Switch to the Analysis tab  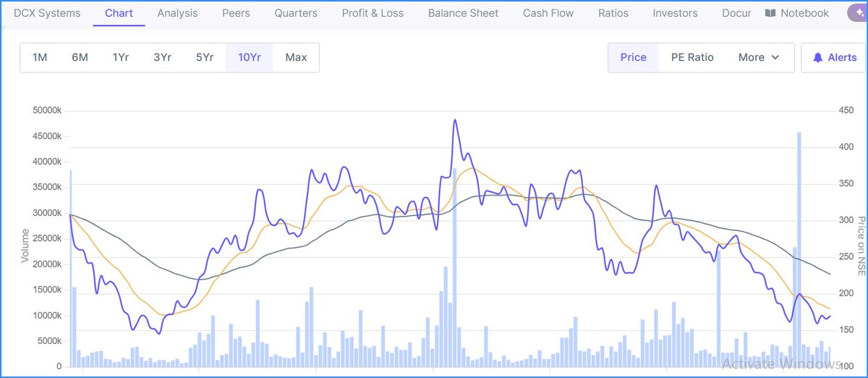tap(177, 13)
